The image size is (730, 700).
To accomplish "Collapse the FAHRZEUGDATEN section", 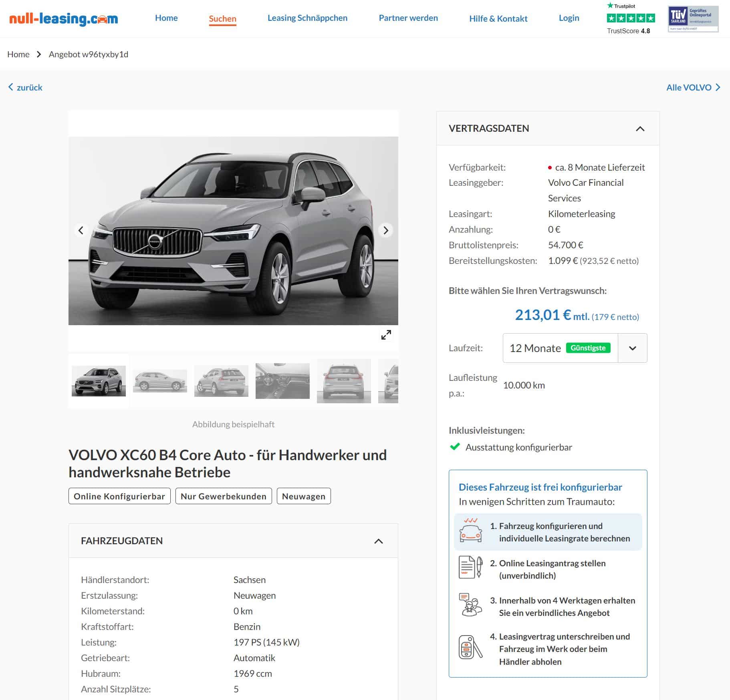I will pos(378,541).
